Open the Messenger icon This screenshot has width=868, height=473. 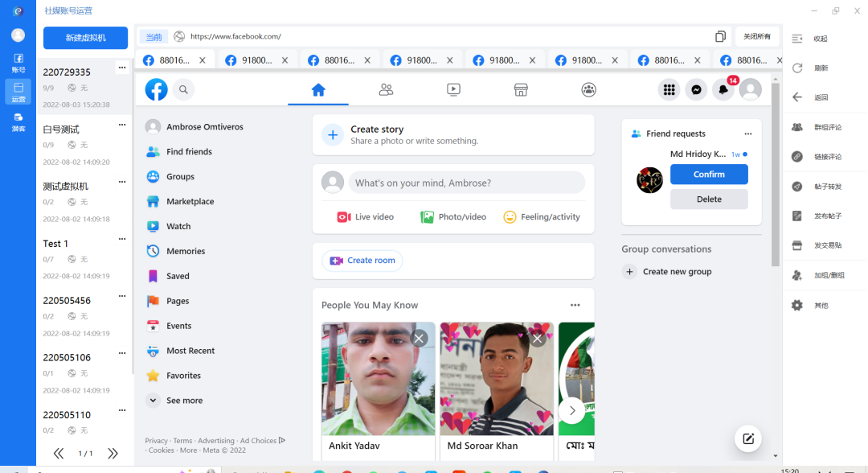(x=696, y=90)
